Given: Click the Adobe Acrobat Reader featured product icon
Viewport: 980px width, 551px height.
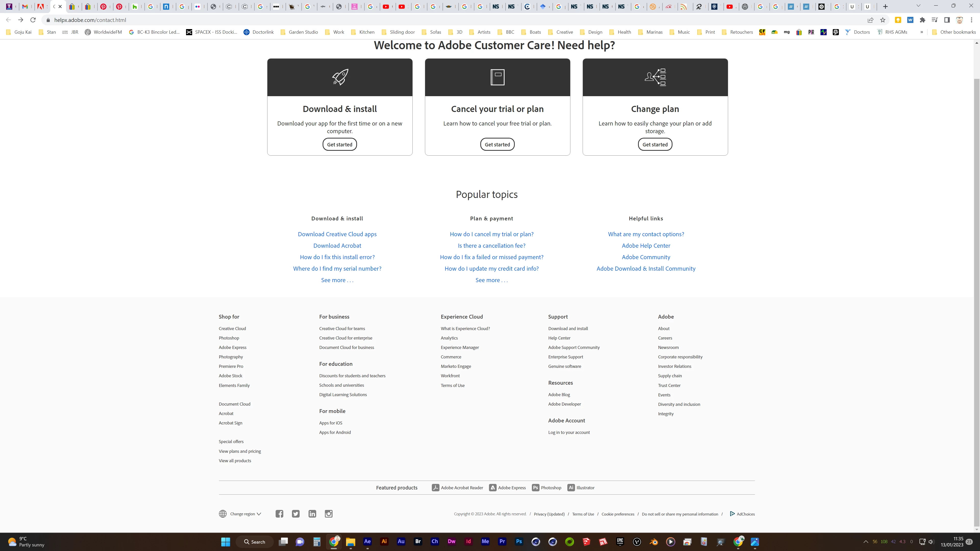Looking at the screenshot, I should (435, 487).
